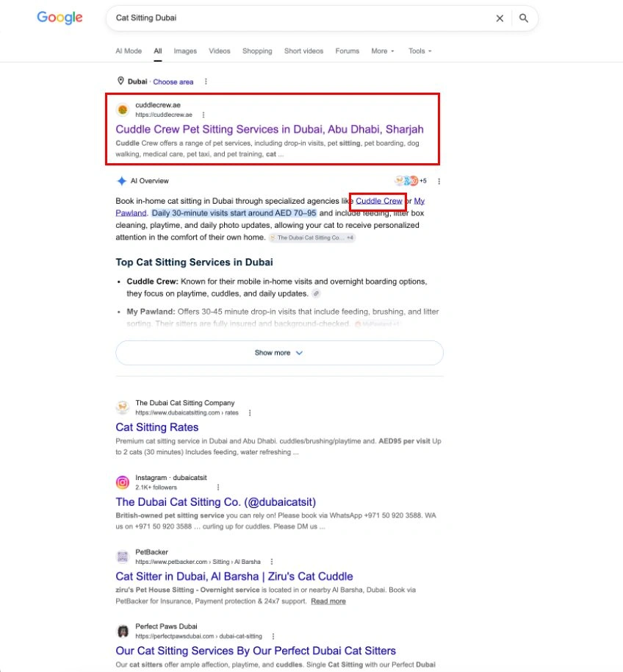Open The Dubai Cat Sitting Co. Instagram result

tap(215, 501)
